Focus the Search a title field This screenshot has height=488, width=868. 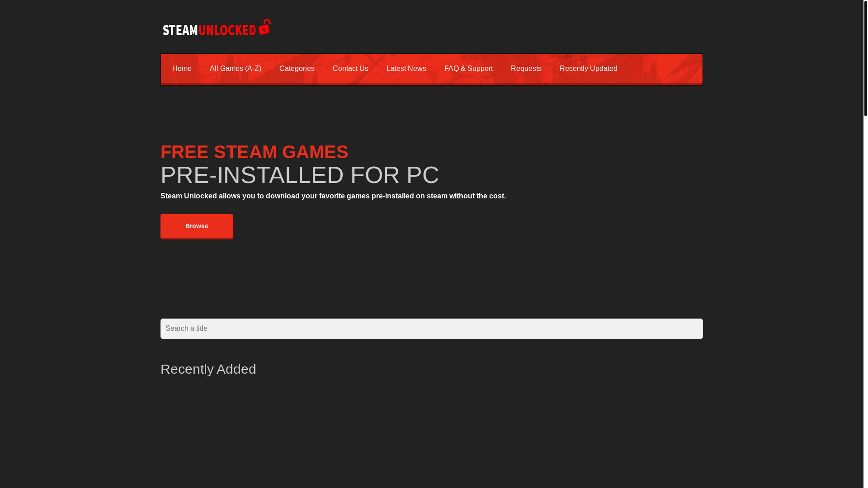click(432, 328)
